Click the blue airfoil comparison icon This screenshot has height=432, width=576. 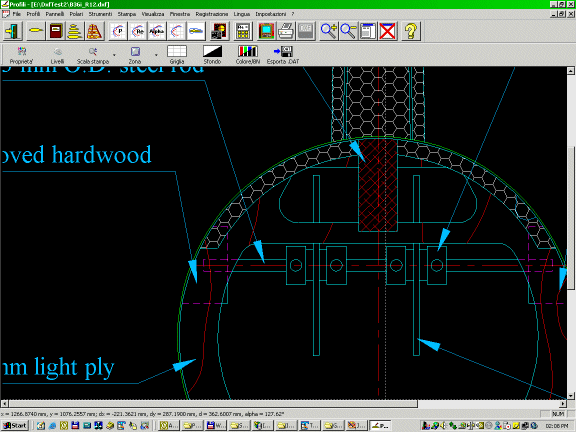[196, 31]
